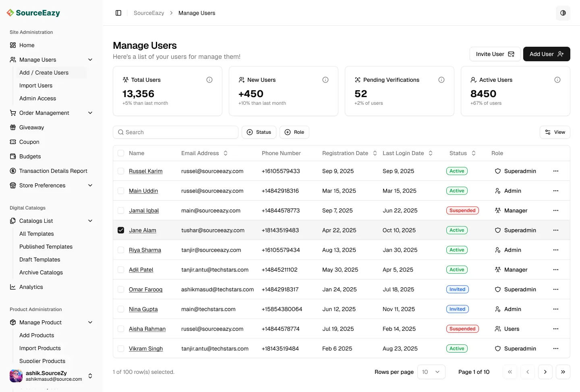
Task: Tick the Nina Gupta row checkbox
Action: (x=121, y=309)
